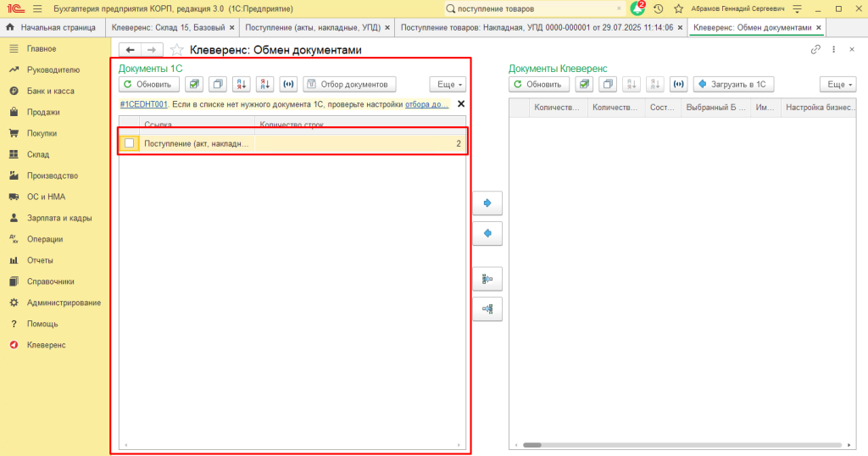
Task: Click sort ascending icon in Документы 1С toolbar
Action: tap(242, 84)
